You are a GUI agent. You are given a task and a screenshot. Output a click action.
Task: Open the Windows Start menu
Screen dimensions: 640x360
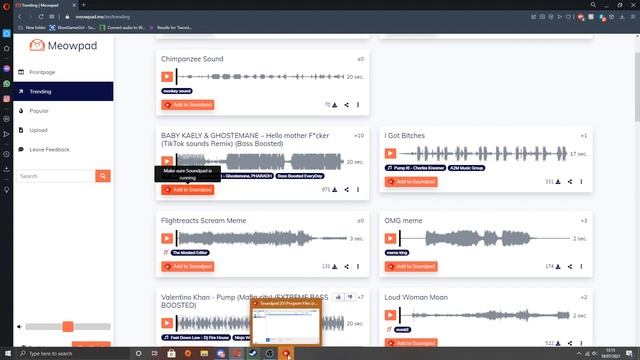pyautogui.click(x=7, y=353)
